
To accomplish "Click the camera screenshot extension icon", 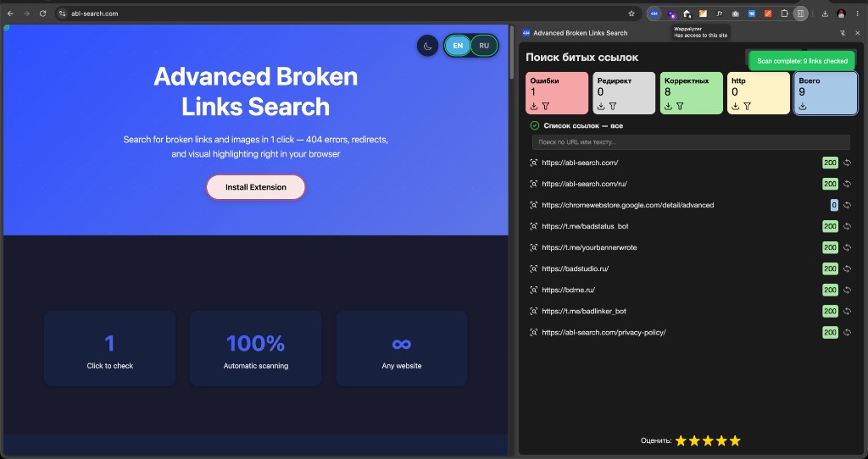I will tap(735, 14).
